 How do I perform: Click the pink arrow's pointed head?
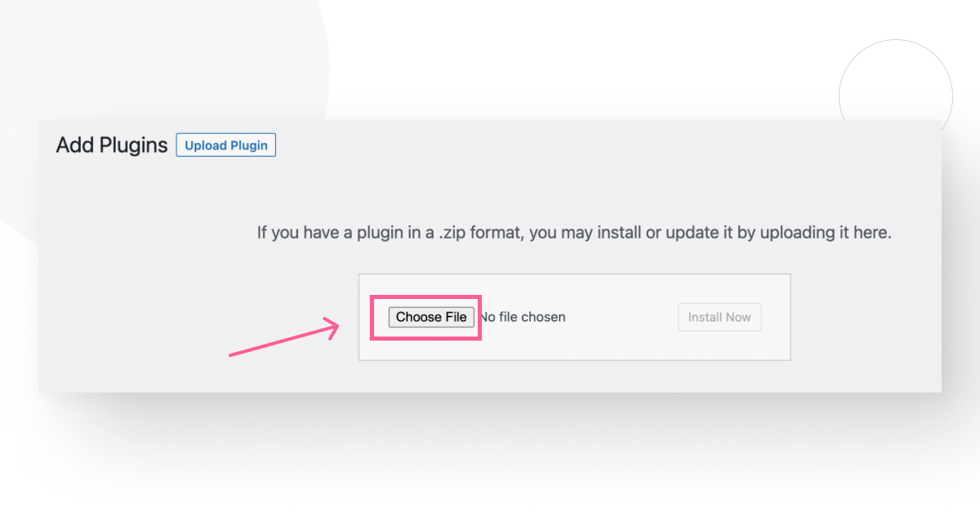pyautogui.click(x=333, y=328)
